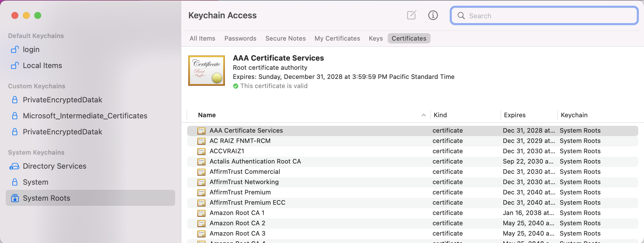
Task: Click the System Roots keychain icon
Action: tap(15, 198)
